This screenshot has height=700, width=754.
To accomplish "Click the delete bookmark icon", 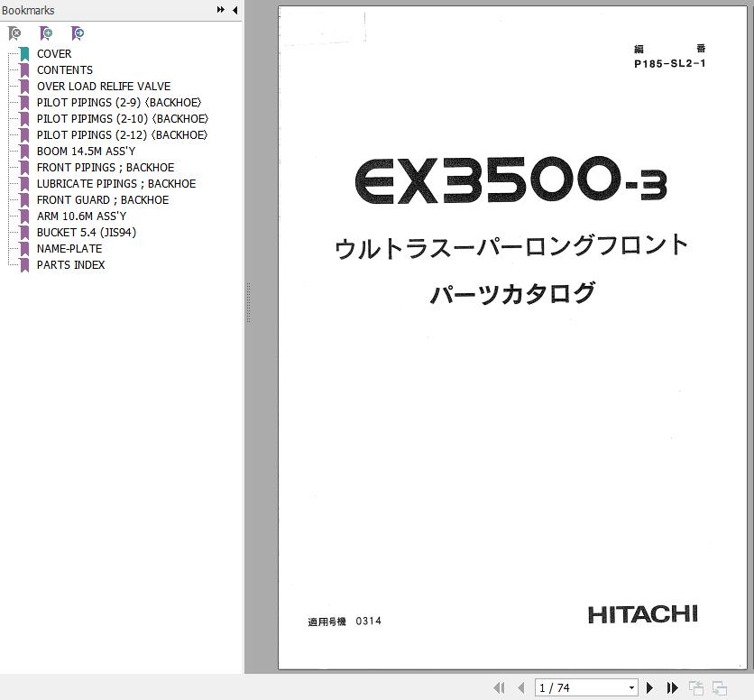I will coord(15,33).
